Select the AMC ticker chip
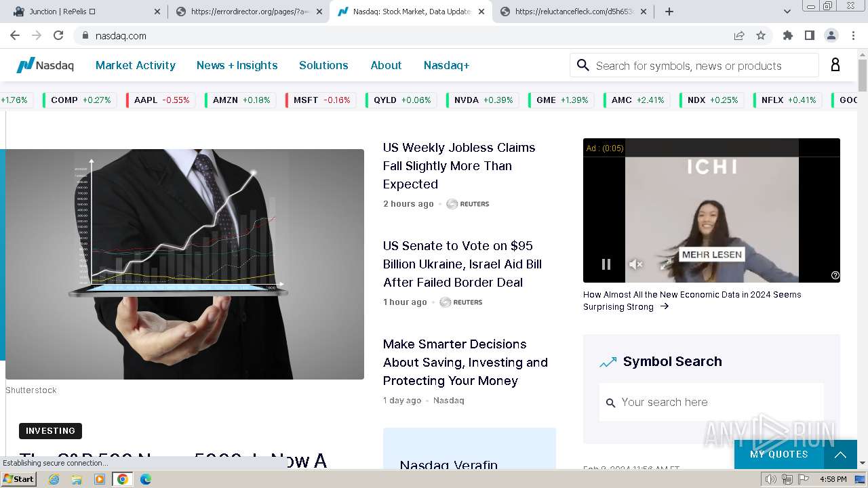The image size is (868, 488). coord(637,100)
